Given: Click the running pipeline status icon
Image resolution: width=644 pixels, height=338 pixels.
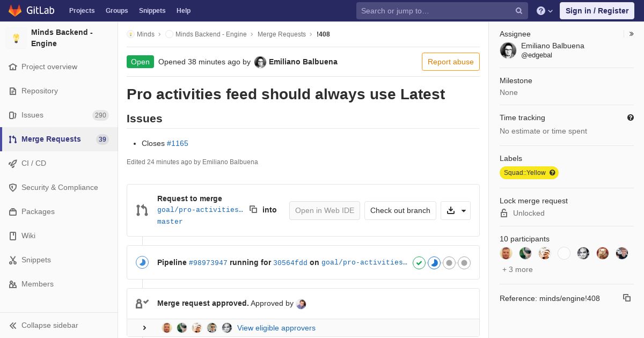Looking at the screenshot, I should pyautogui.click(x=142, y=262).
